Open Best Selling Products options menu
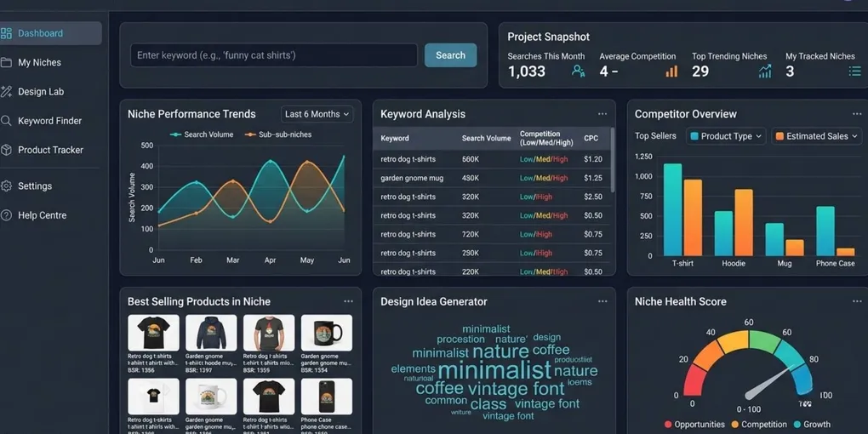This screenshot has height=434, width=868. pos(348,302)
